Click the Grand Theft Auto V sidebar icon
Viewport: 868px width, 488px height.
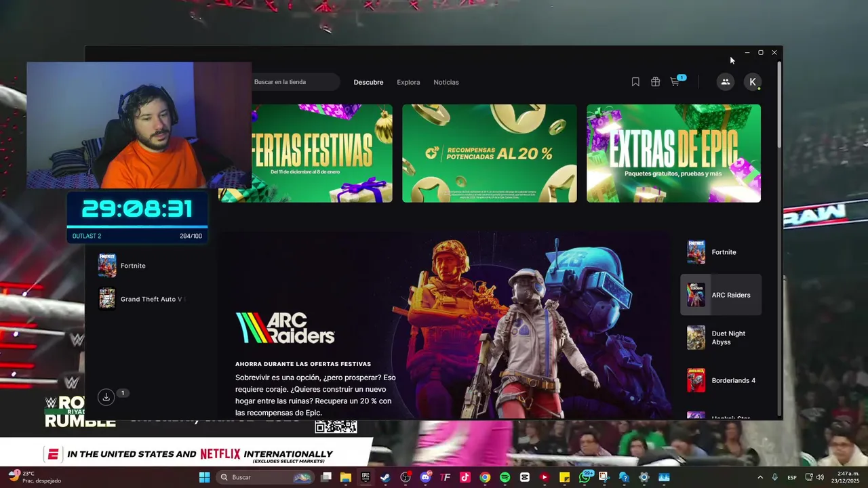coord(107,299)
